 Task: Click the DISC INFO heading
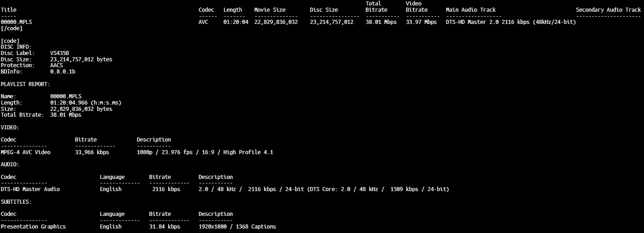16,47
